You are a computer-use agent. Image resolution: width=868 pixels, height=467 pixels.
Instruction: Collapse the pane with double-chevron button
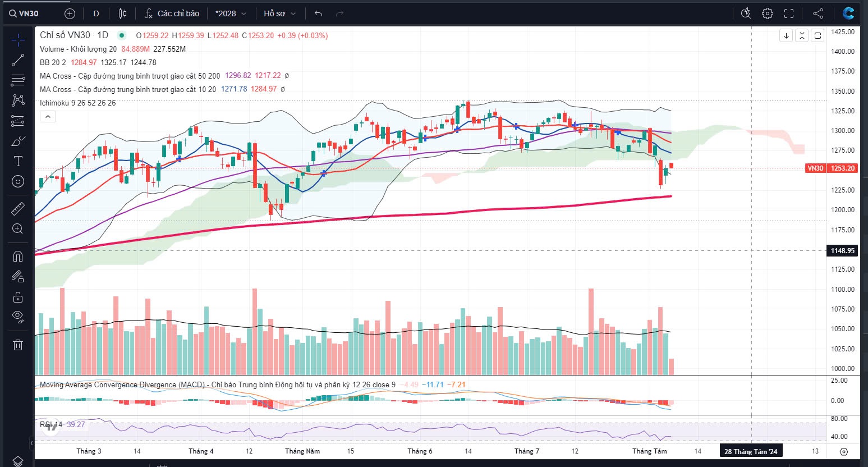(802, 35)
